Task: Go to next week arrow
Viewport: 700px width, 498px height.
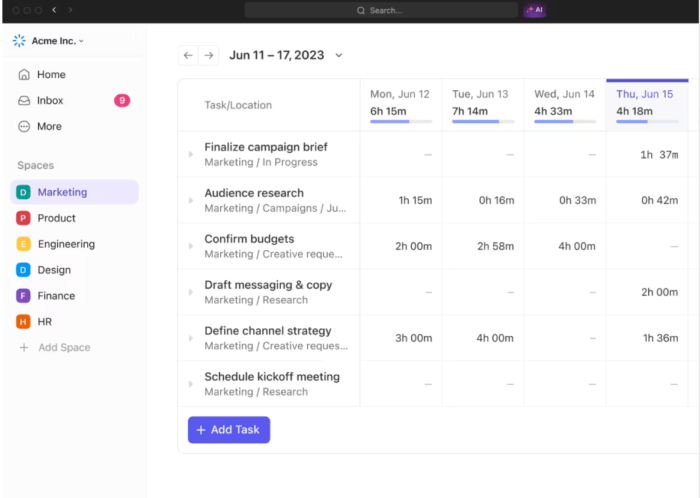Action: tap(209, 56)
